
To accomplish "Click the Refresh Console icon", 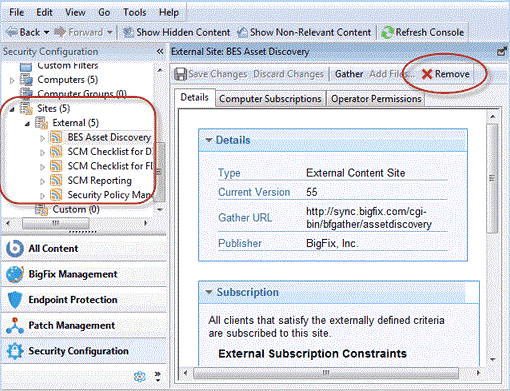I will [387, 33].
